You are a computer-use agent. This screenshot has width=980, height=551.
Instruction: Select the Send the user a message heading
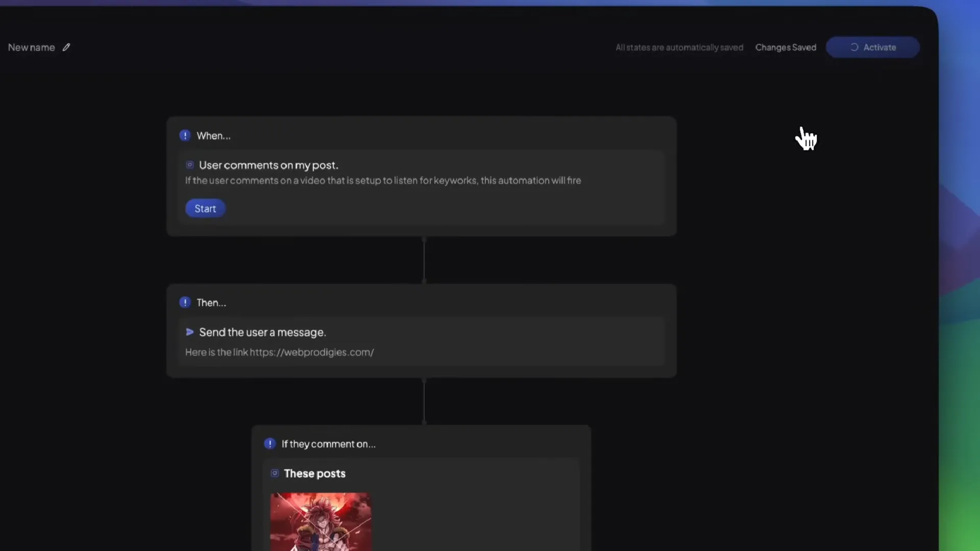[x=262, y=332]
